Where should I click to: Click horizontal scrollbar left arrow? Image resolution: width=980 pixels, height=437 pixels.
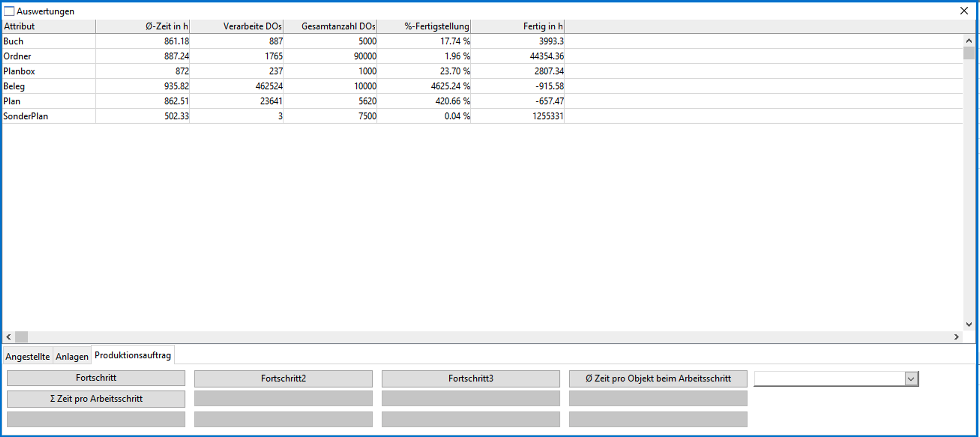[x=8, y=337]
